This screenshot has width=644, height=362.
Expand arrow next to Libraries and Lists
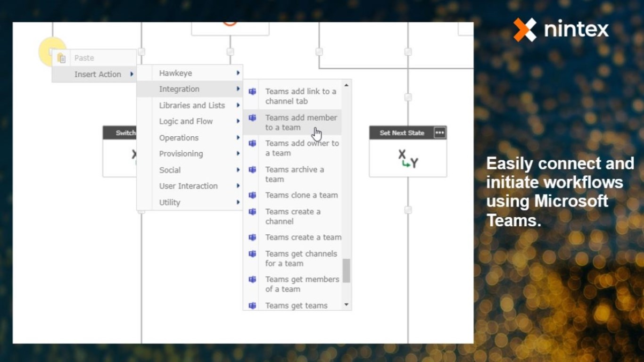click(x=238, y=105)
